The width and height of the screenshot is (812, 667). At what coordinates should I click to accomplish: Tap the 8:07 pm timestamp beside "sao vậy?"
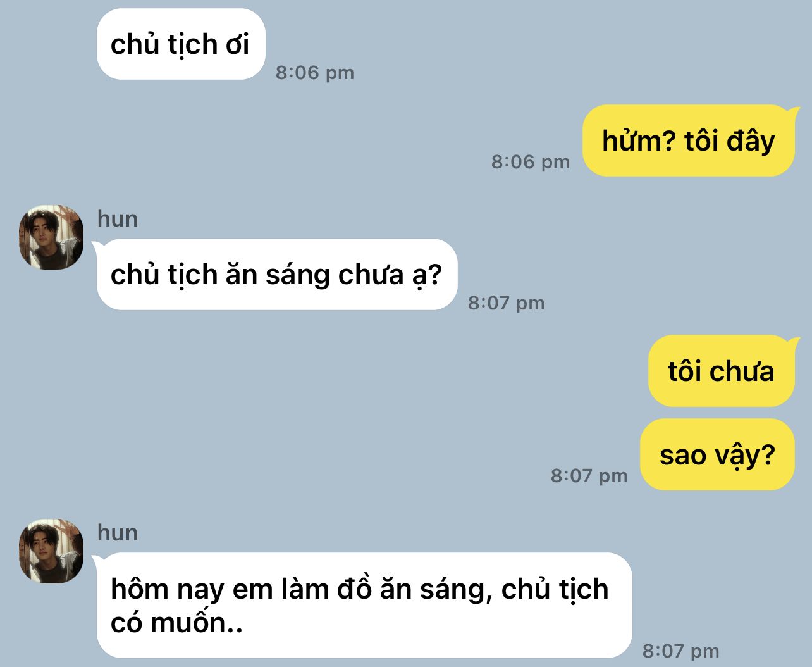589,476
